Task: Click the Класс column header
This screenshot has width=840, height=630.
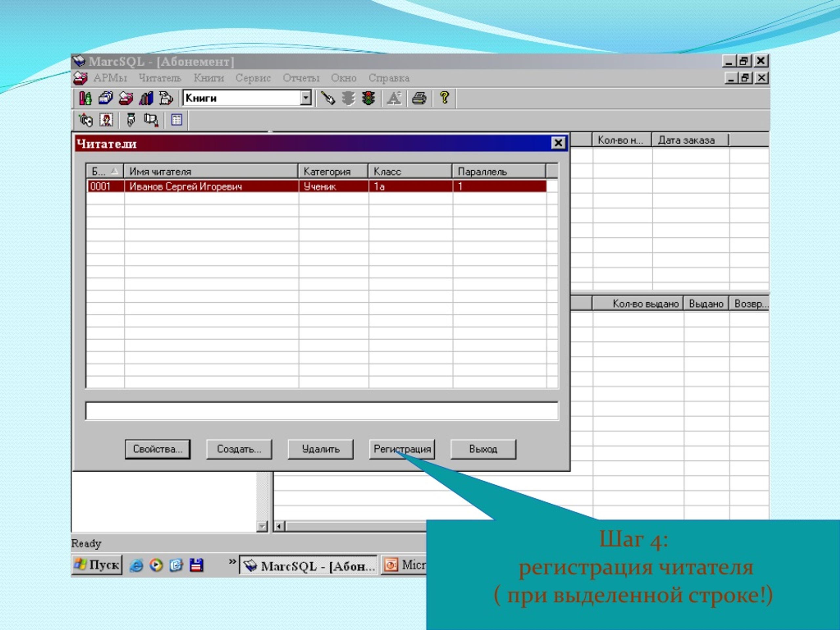Action: 410,171
